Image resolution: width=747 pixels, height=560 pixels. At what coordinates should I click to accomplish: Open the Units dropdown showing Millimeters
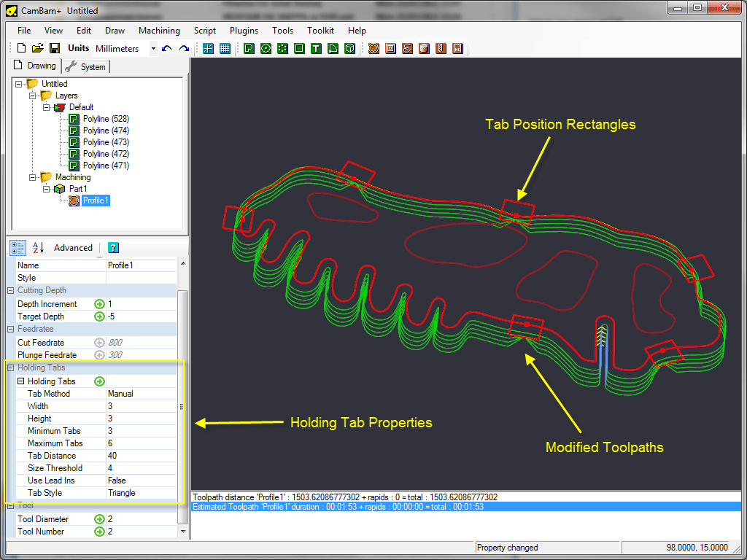coord(153,49)
